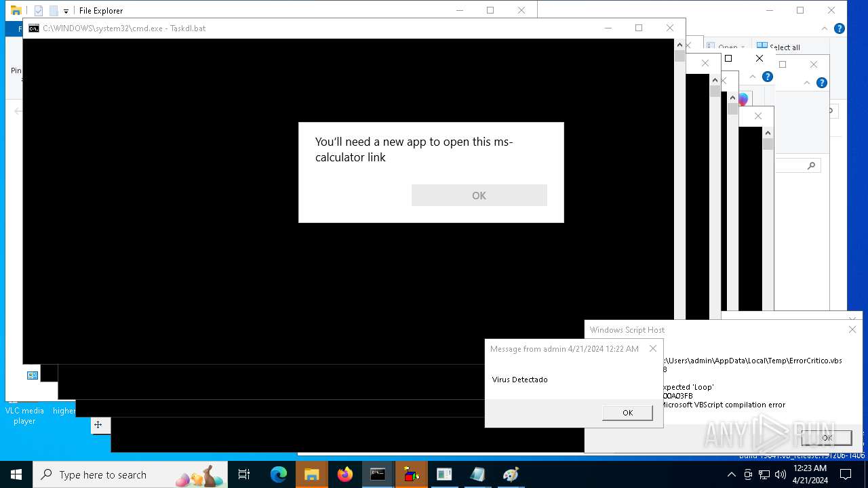
Task: Open File Explorer from taskbar
Action: [312, 474]
